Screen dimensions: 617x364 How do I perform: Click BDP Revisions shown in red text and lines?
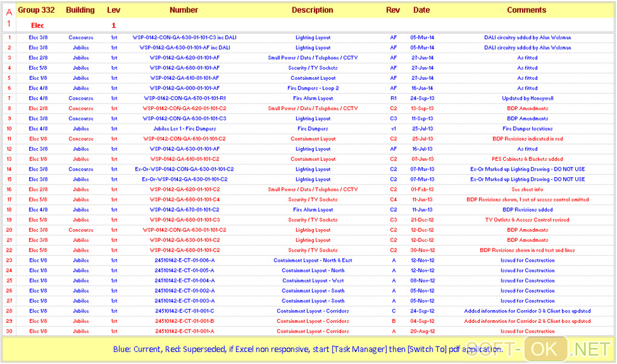click(x=527, y=250)
